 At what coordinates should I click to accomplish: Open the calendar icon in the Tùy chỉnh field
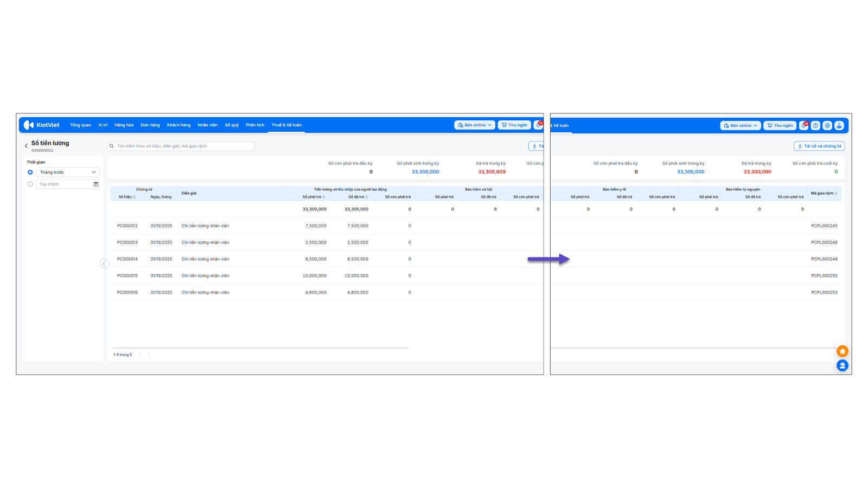click(x=96, y=184)
